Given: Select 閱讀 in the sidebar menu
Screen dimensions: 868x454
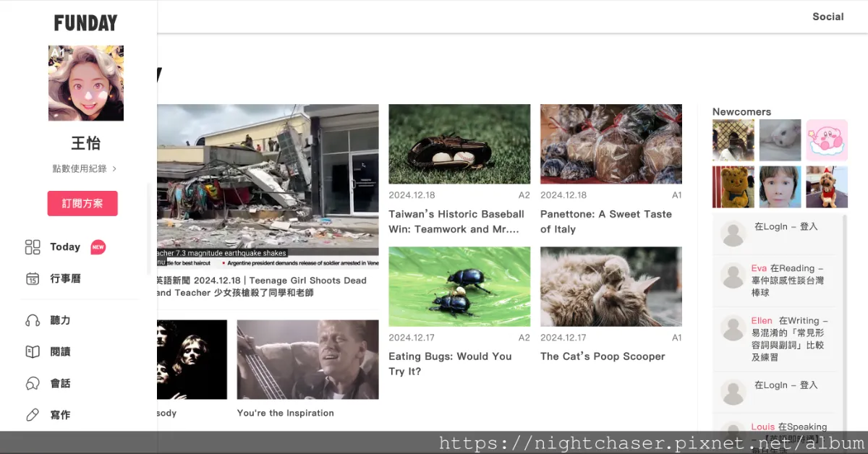Looking at the screenshot, I should (60, 352).
